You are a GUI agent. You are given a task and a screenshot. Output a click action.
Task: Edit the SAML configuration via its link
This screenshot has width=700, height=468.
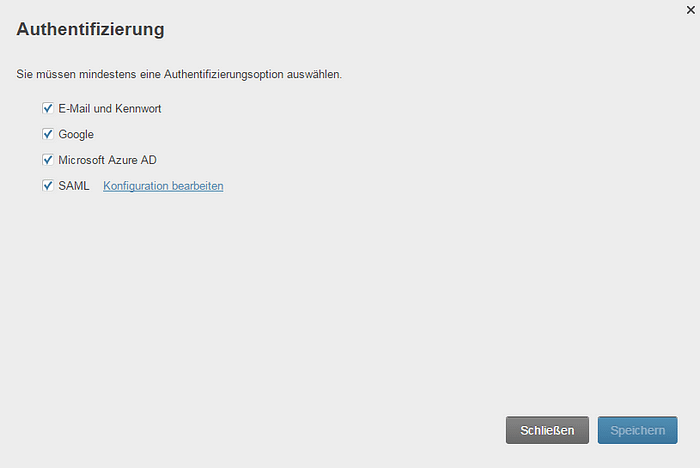163,186
